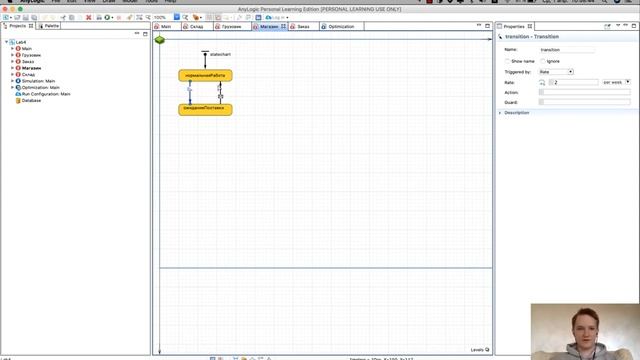
Task: Click the grid toggle toolbar icon
Action: pos(209,18)
